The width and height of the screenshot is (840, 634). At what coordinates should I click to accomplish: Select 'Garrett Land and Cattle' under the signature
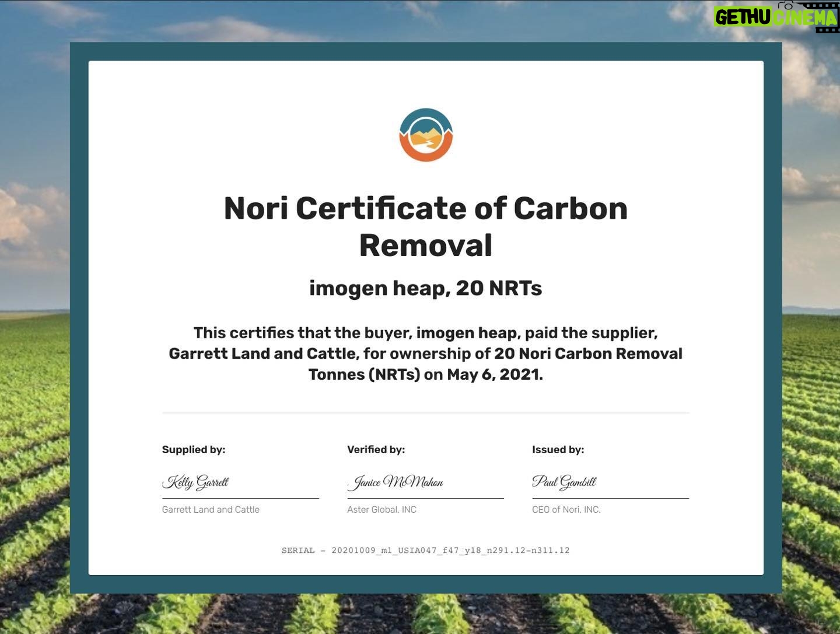click(211, 509)
